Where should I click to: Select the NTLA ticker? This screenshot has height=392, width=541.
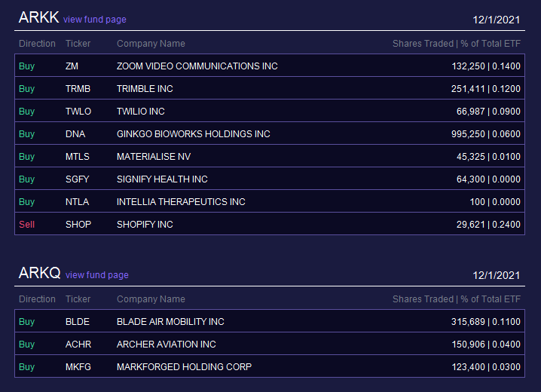pos(78,202)
